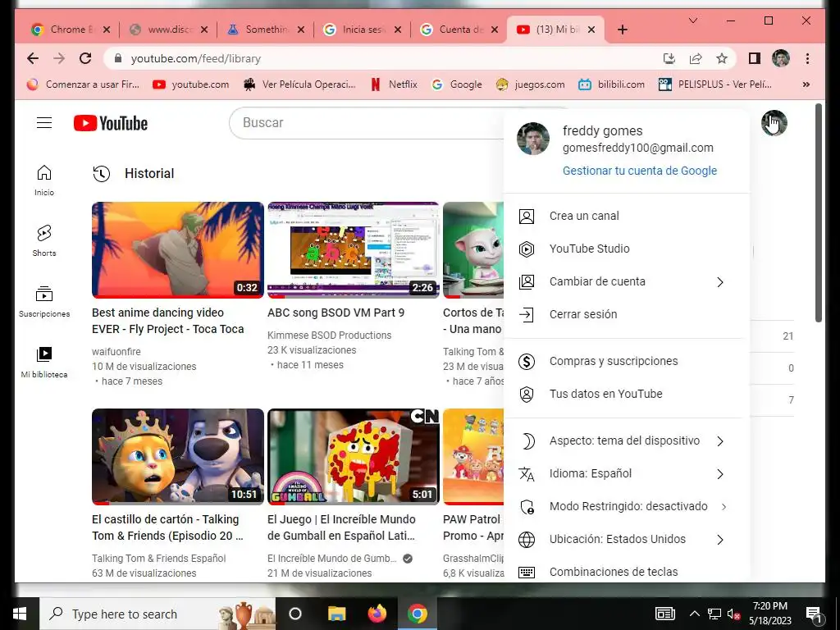Open File Explorer from the taskbar
The height and width of the screenshot is (630, 840).
click(337, 614)
